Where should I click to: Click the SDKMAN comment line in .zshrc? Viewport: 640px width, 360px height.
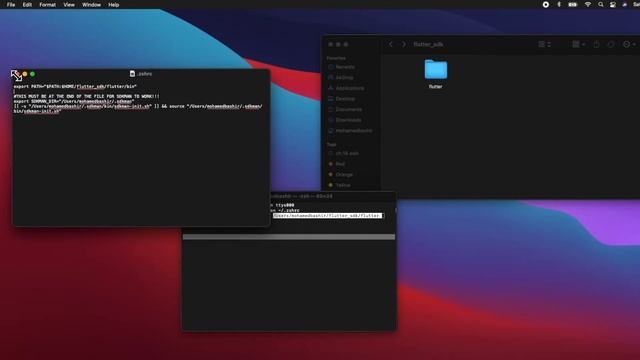click(x=87, y=96)
